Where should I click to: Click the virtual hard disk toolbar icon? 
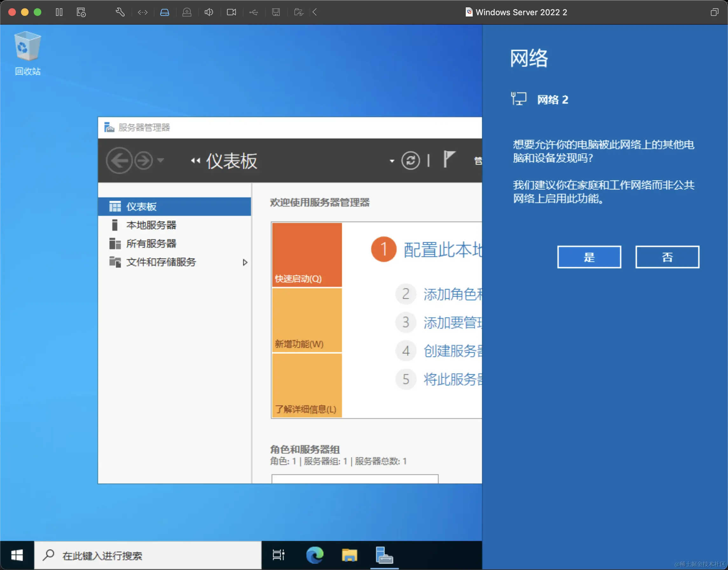pyautogui.click(x=165, y=12)
